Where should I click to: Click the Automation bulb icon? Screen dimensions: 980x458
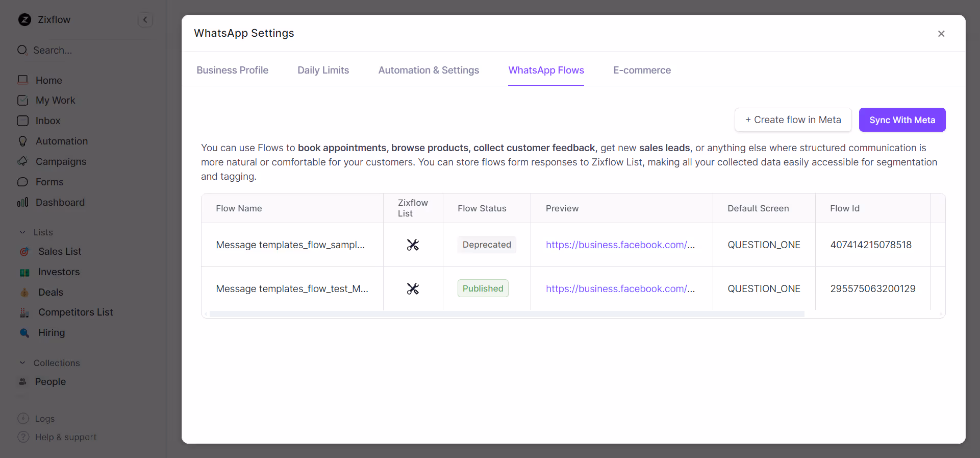(23, 141)
